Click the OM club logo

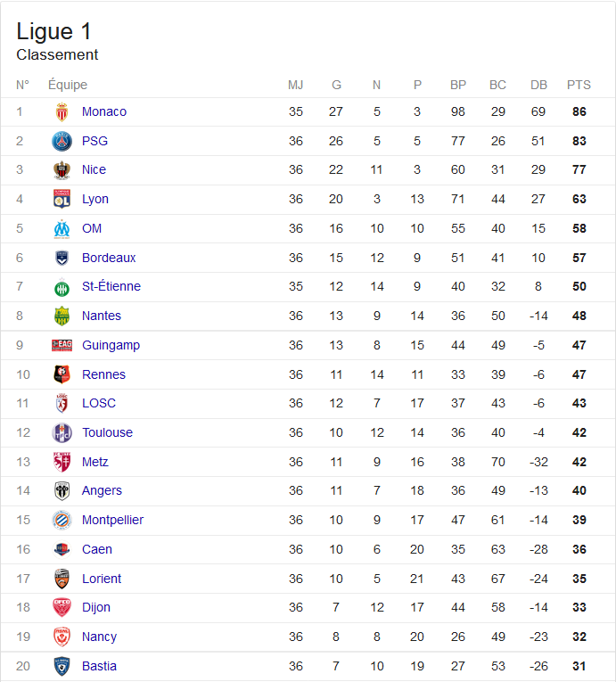pyautogui.click(x=62, y=229)
